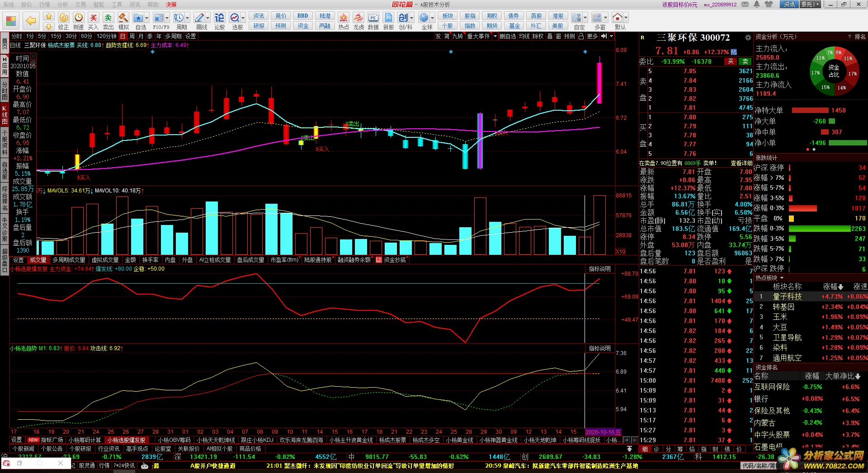Toggle 均线 moving averages display

point(524,36)
